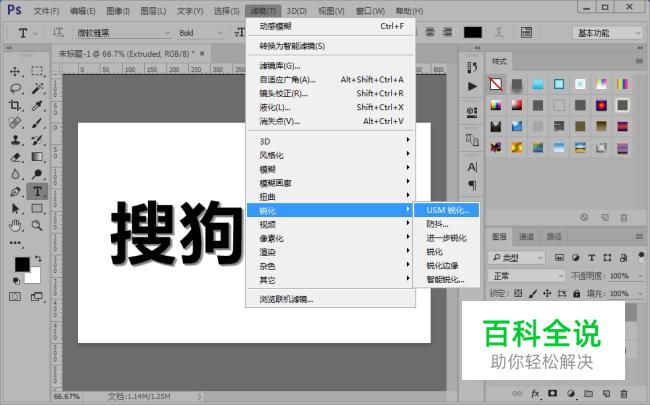
Task: Close the 未标题-1 document tab
Action: 202,53
